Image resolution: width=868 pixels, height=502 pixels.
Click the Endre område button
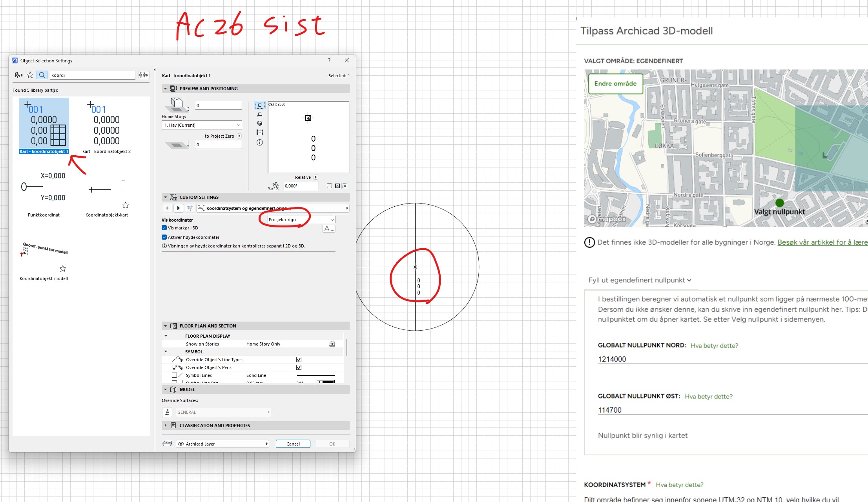coord(615,84)
